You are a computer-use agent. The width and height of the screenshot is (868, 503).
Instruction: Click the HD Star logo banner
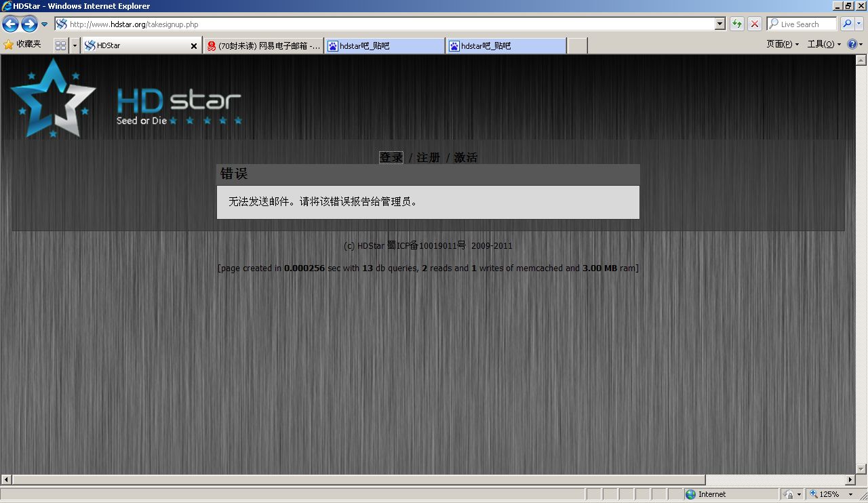pyautogui.click(x=126, y=98)
